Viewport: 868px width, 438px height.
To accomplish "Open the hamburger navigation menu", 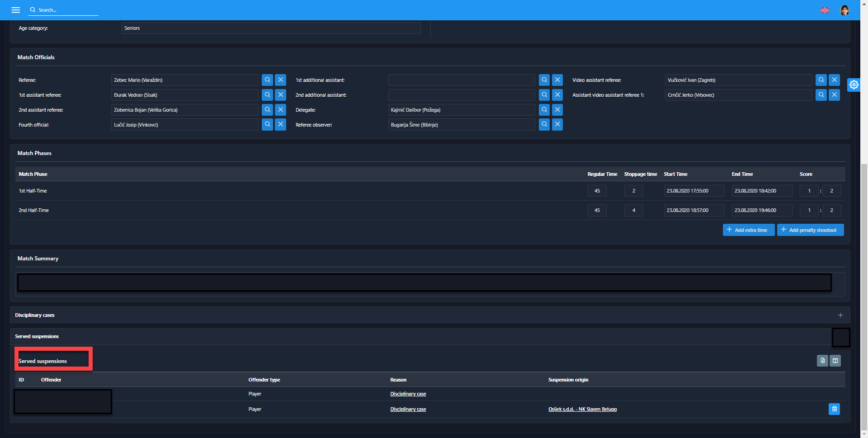I will click(x=16, y=10).
